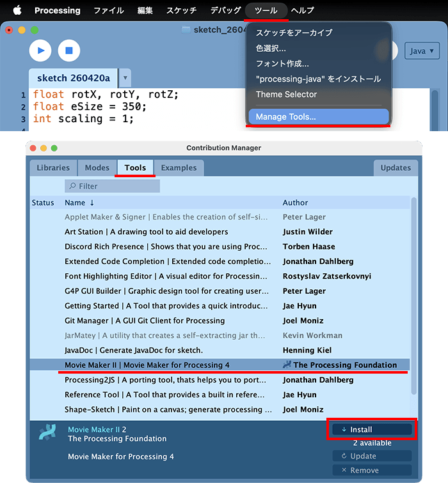Click the code editor vertical scrollbar
The width and height of the screenshot is (448, 483).
435,109
